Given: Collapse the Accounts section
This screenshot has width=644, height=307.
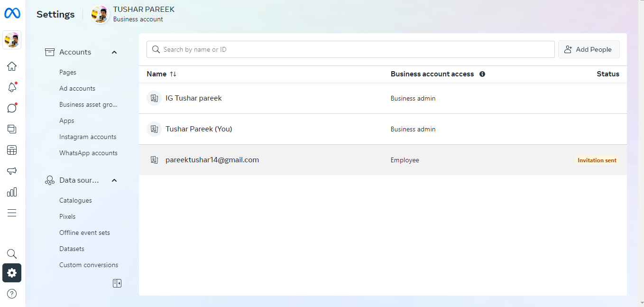Looking at the screenshot, I should click(114, 52).
